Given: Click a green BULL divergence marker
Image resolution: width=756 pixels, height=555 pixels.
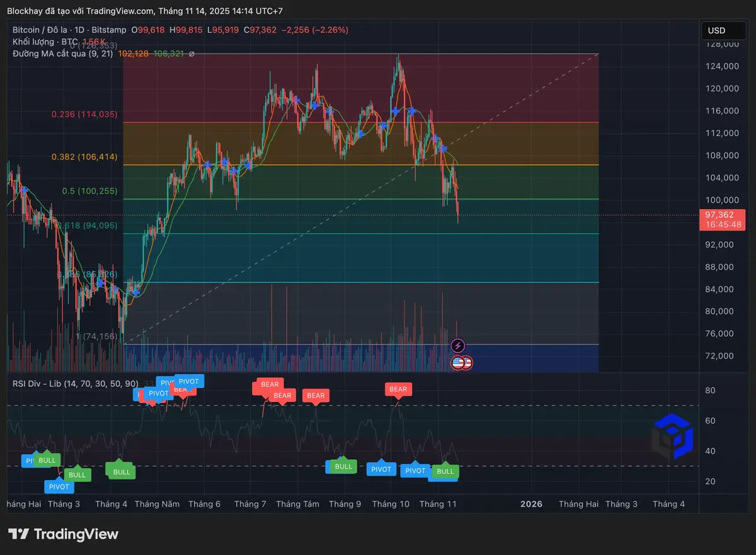Looking at the screenshot, I should 120,471.
